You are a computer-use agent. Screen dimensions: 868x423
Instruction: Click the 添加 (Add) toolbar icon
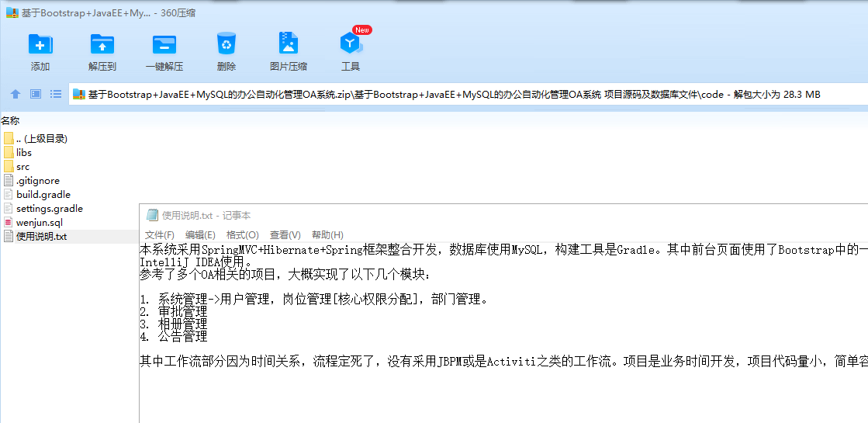[40, 43]
